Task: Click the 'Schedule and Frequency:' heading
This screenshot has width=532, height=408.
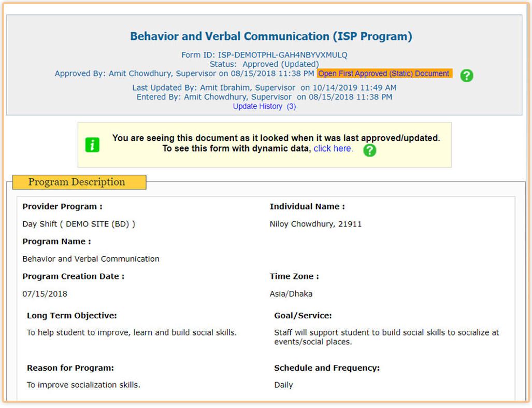Action: coord(327,368)
